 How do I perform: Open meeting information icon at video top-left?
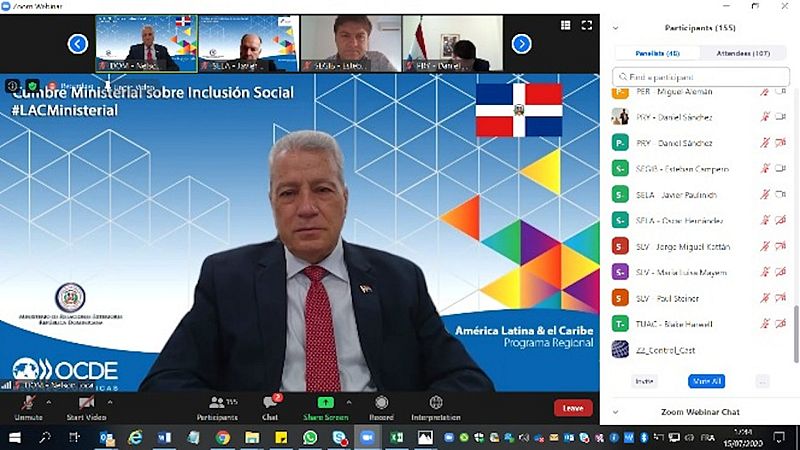click(12, 86)
